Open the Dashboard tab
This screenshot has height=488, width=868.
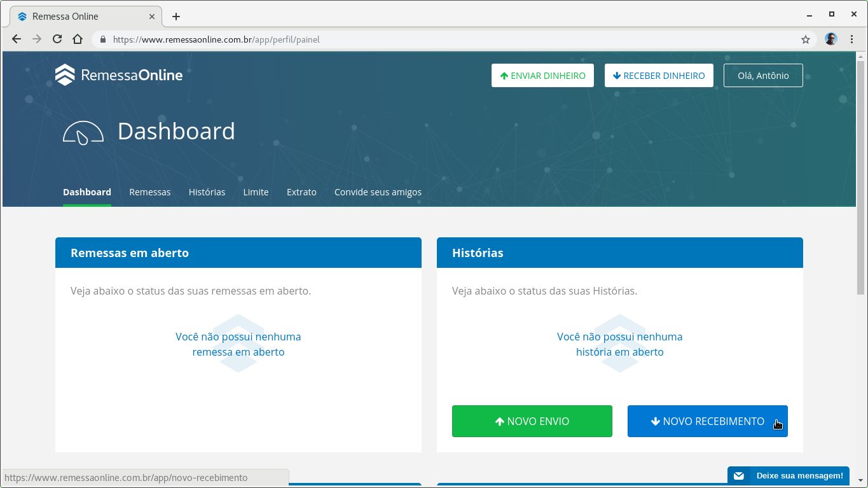(87, 192)
